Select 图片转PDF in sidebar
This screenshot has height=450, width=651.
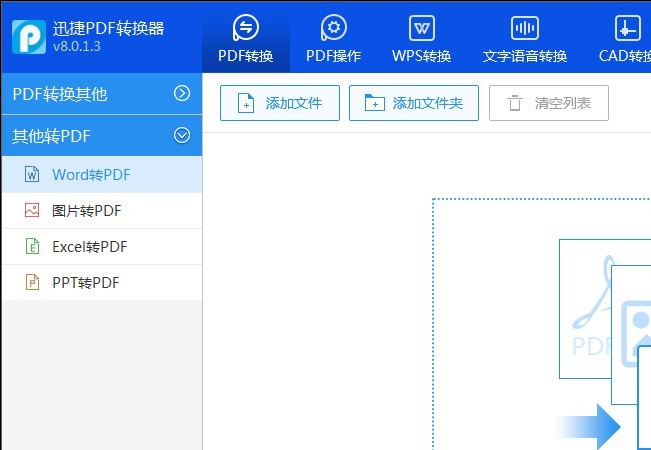pos(102,210)
